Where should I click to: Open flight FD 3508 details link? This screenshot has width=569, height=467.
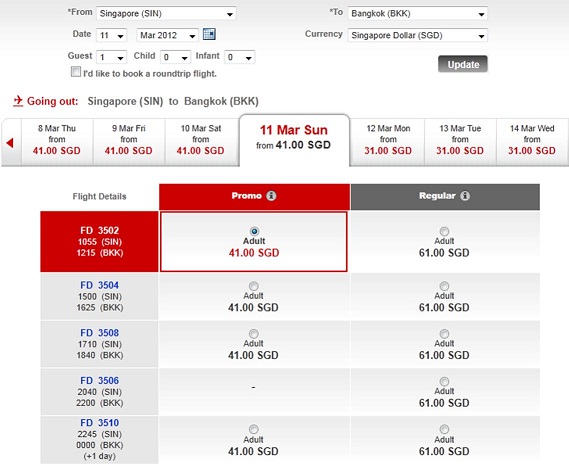pos(99,333)
